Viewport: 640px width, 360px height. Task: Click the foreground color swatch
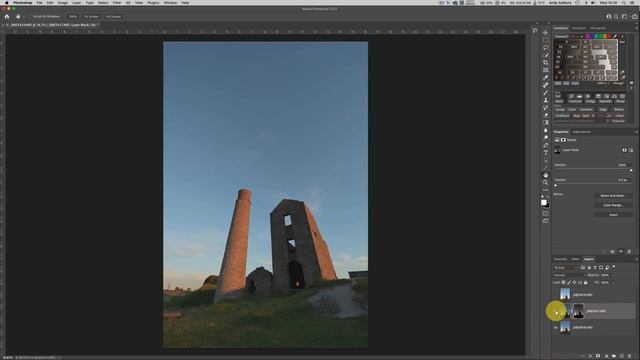544,202
